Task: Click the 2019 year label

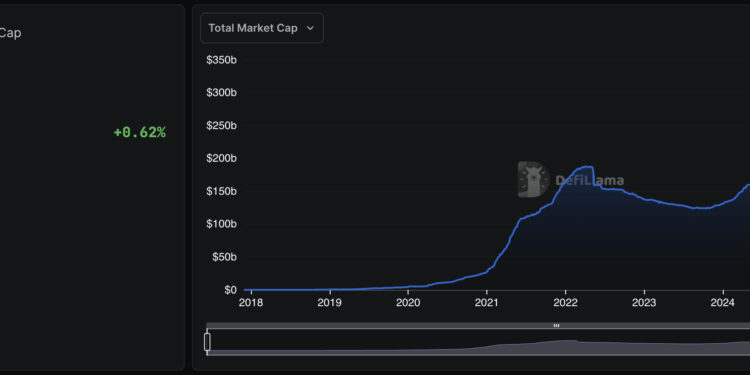Action: (330, 303)
